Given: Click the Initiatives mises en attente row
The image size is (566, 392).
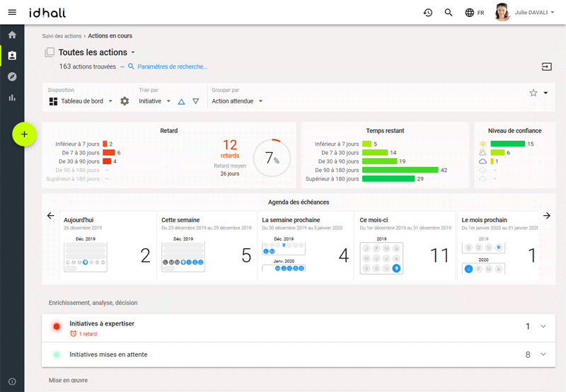Looking at the screenshot, I should pyautogui.click(x=299, y=354).
